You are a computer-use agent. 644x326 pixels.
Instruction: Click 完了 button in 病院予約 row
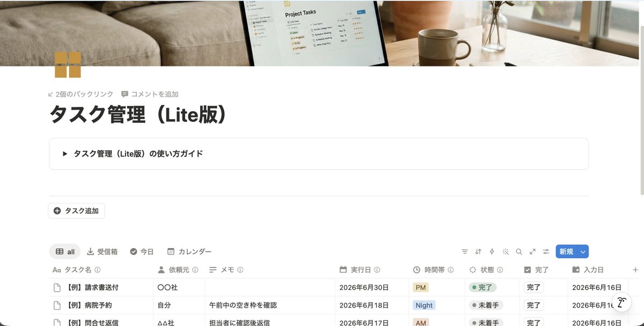tap(534, 305)
